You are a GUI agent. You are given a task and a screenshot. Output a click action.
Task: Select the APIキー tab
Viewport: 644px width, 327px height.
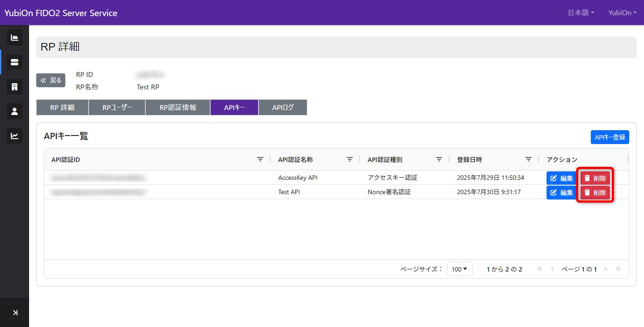tap(234, 107)
